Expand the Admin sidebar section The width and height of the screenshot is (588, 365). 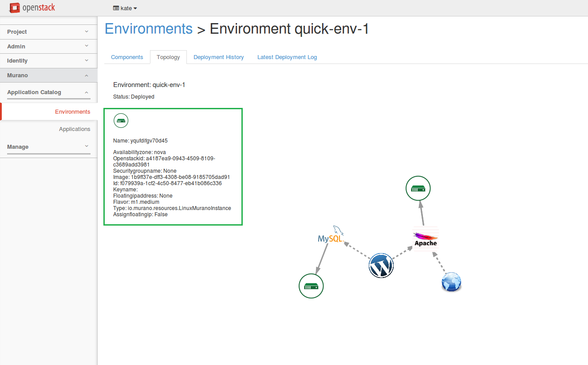click(x=48, y=46)
